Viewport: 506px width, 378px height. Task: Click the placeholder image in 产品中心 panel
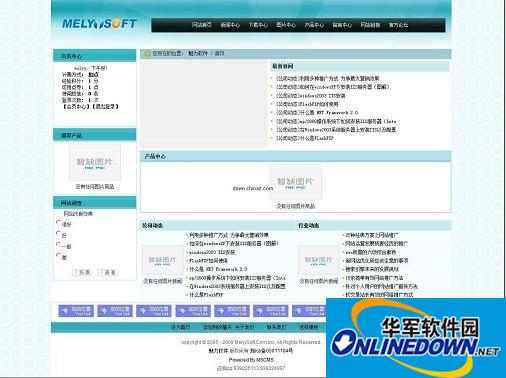coord(295,182)
